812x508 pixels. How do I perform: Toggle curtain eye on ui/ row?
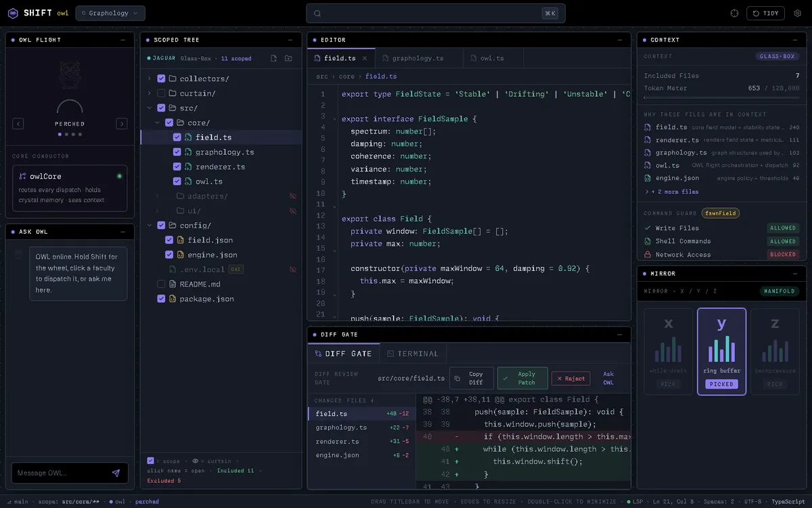coord(293,211)
